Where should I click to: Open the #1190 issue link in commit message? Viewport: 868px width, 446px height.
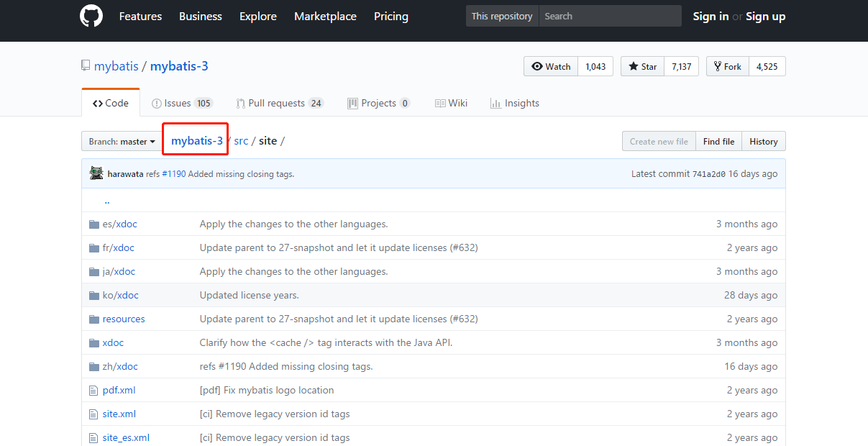(173, 174)
